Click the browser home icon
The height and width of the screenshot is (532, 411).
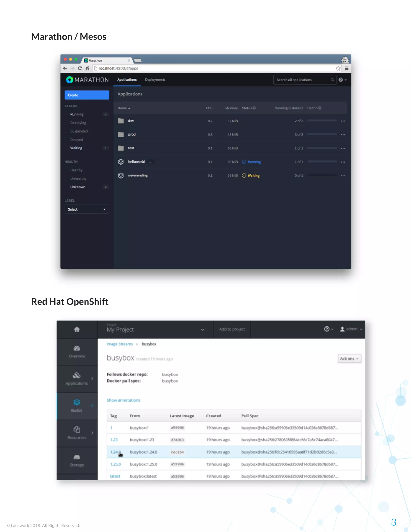click(87, 68)
